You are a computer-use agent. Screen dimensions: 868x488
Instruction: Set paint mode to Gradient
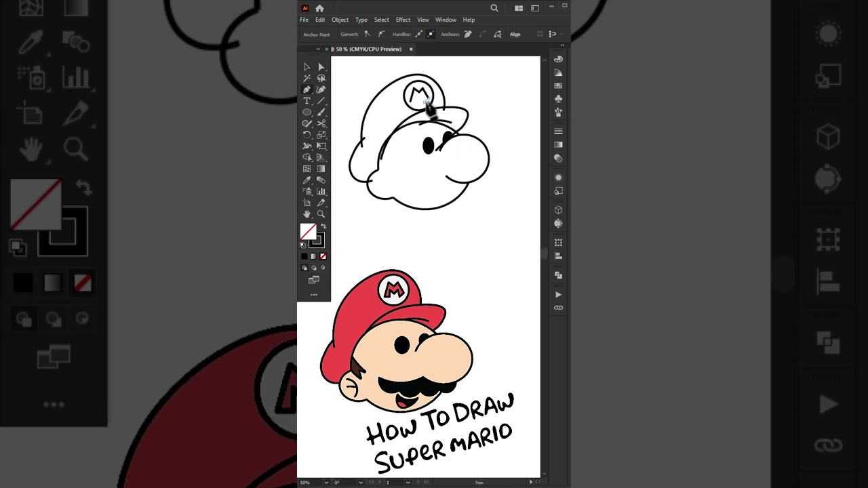(x=313, y=256)
